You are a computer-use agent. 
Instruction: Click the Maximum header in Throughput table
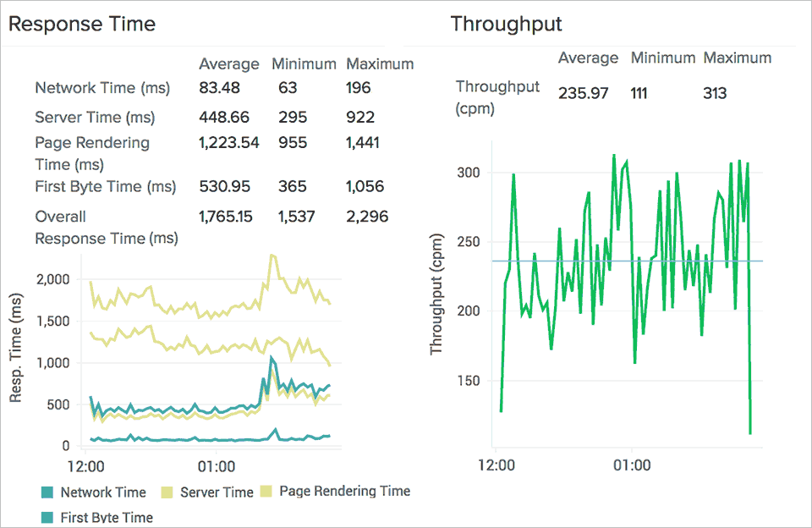tap(738, 58)
